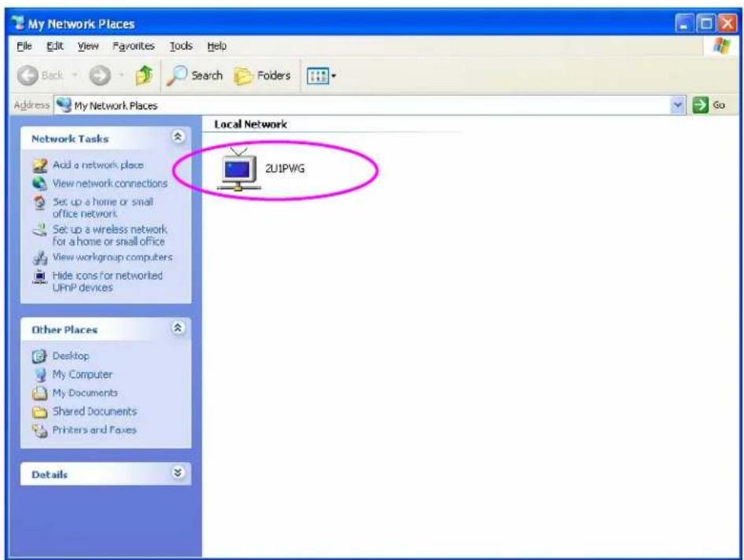744x560 pixels.
Task: Click the My Documents icon
Action: [40, 393]
